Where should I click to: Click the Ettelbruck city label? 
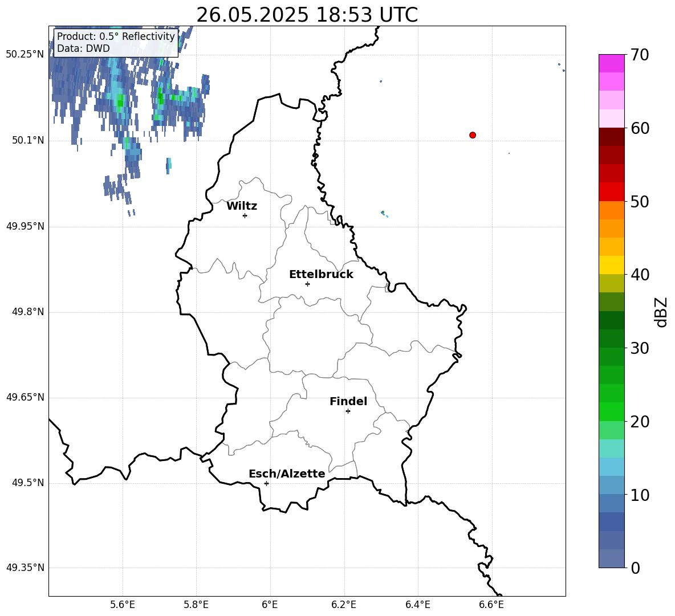321,275
